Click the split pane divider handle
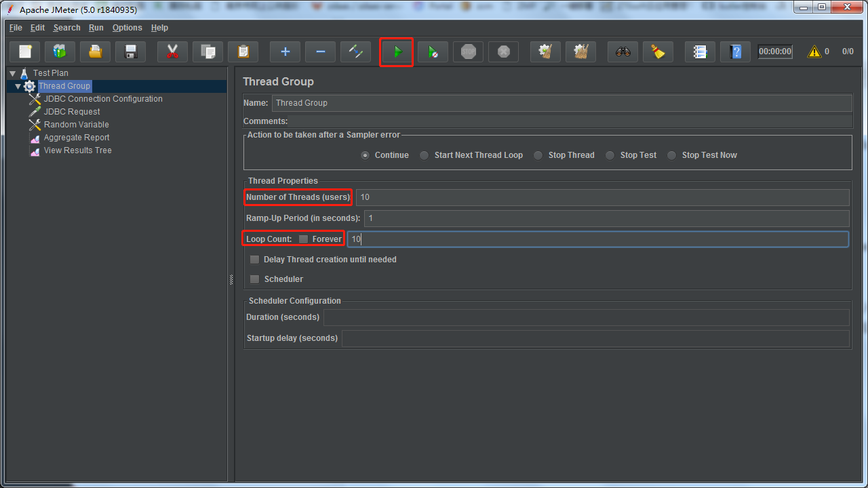Viewport: 868px width, 488px height. click(231, 279)
